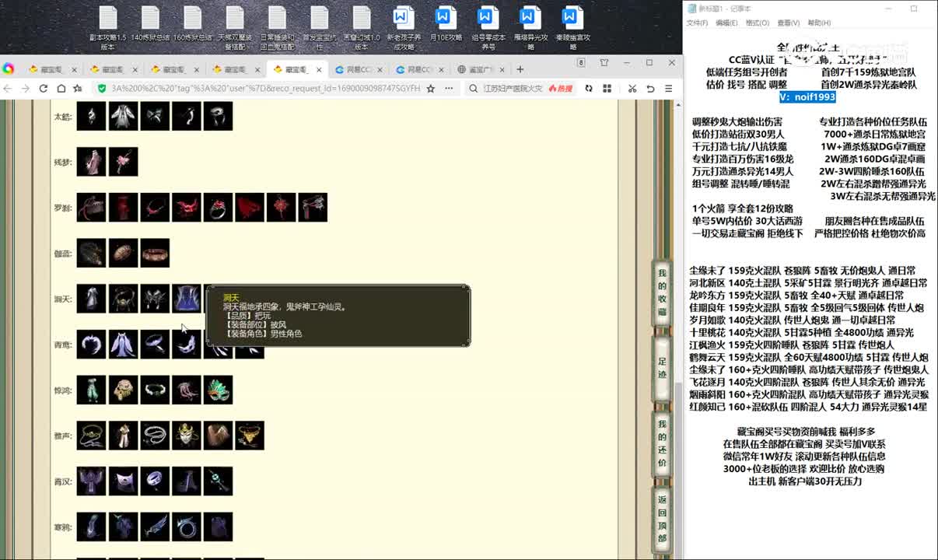Open Notepad 格式(O) menu
Viewport: 938px width, 560px height.
[x=757, y=23]
